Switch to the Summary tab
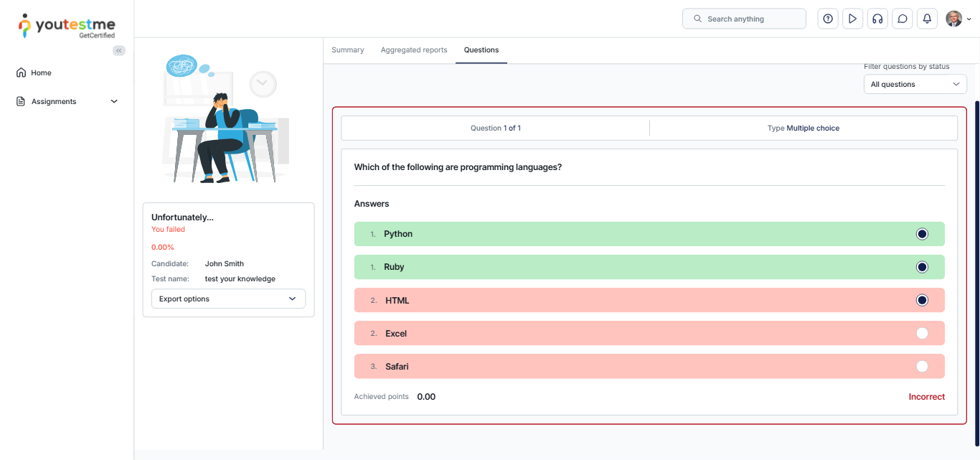 (348, 50)
